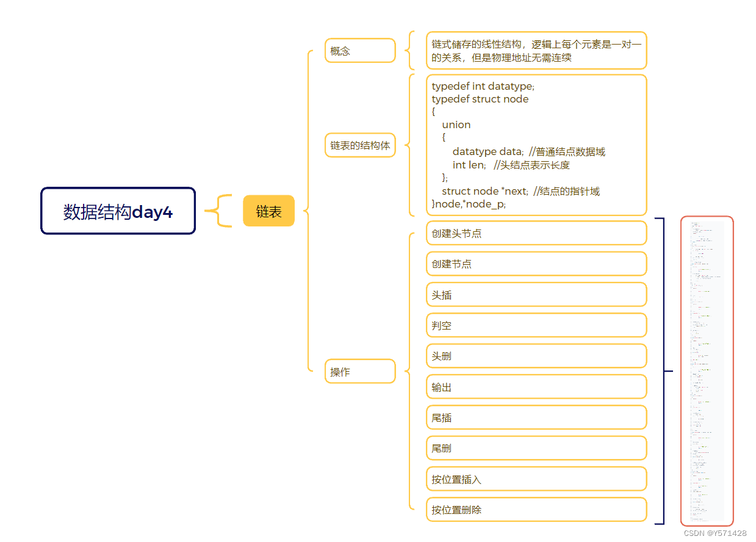The width and height of the screenshot is (756, 542).
Task: Click the 按位置删除 node
Action: (536, 510)
